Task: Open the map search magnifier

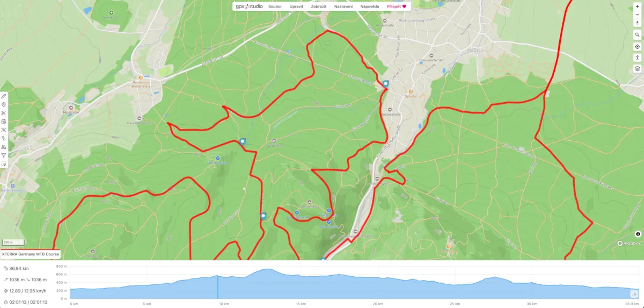Action: click(637, 34)
